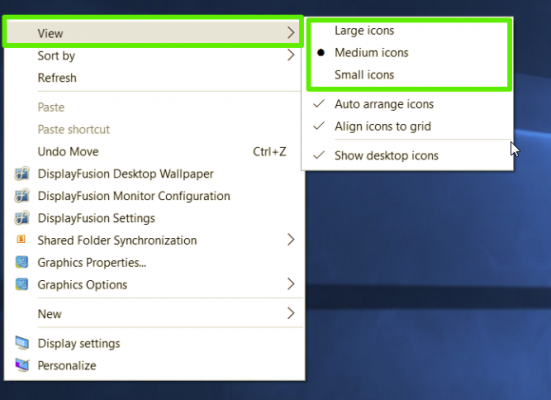Click the DisplayFusion Desktop Wallpaper icon
This screenshot has width=551, height=400.
tap(22, 174)
